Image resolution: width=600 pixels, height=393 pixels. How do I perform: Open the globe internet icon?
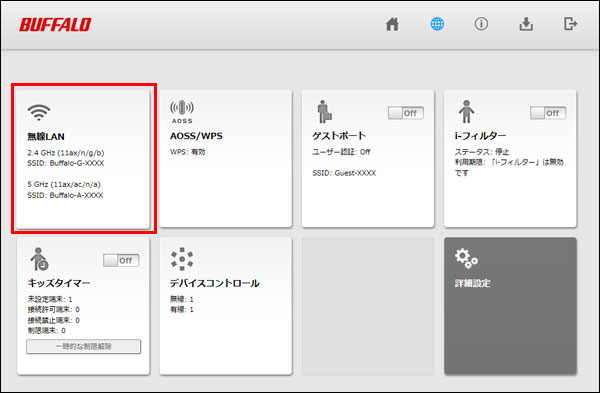click(437, 24)
